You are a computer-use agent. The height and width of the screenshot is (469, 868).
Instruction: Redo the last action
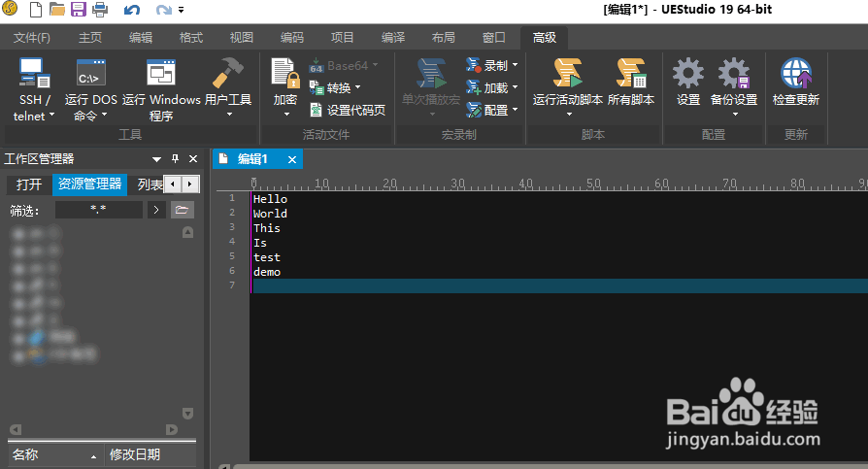(163, 10)
